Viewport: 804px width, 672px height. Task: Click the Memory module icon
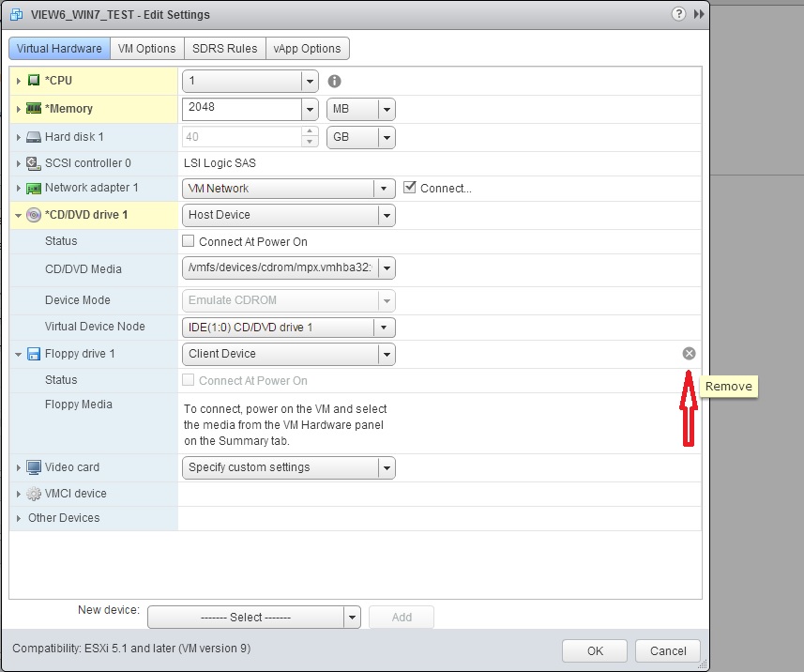click(x=34, y=108)
